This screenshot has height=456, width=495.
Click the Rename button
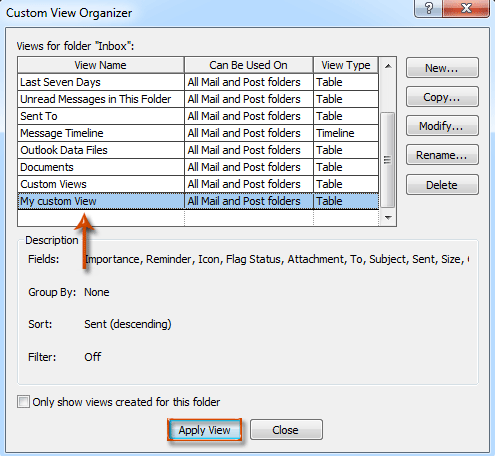(442, 155)
